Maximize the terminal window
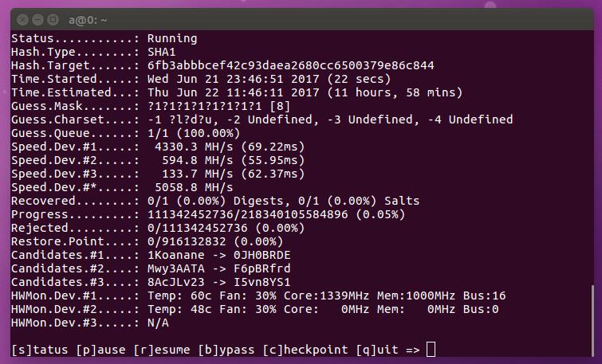This screenshot has height=364, width=602. click(x=53, y=16)
